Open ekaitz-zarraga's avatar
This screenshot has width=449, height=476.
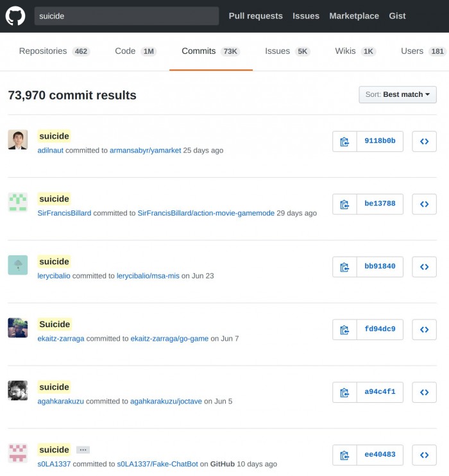pos(17,328)
